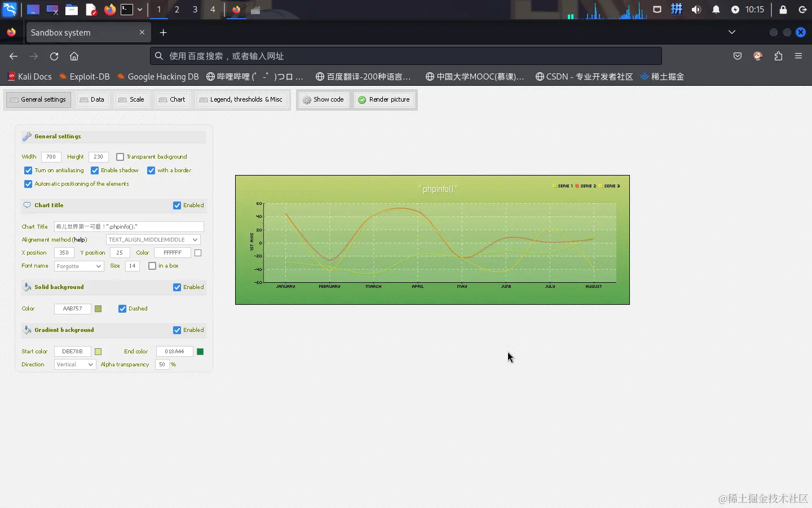Click the power manager tray icon
This screenshot has height=508, width=812.
735,10
